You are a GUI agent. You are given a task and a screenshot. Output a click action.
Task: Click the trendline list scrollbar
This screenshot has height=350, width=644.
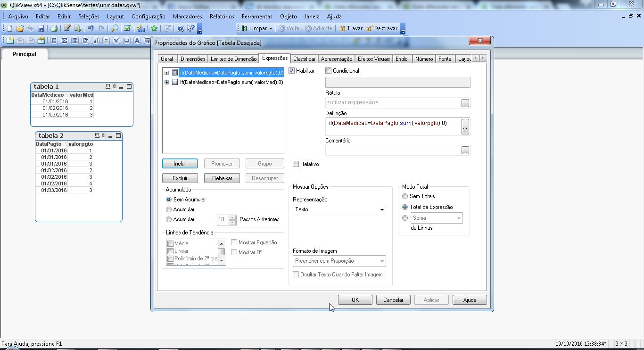click(221, 252)
